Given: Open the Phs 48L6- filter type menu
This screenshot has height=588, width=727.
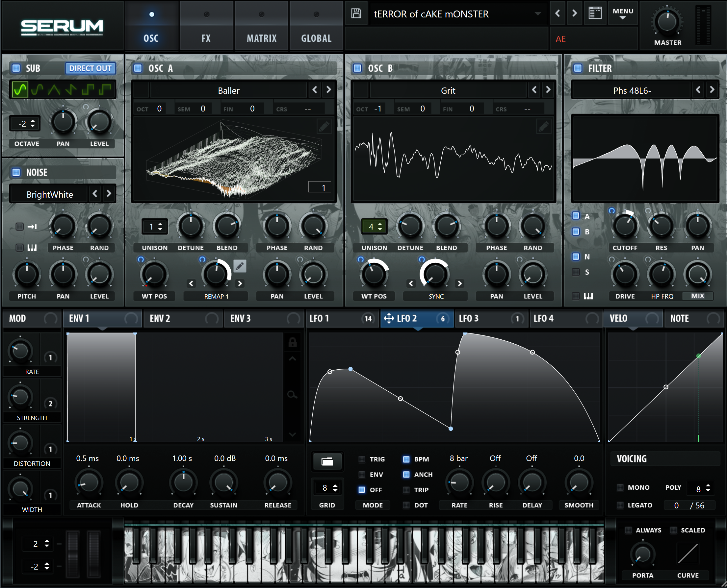Looking at the screenshot, I should pyautogui.click(x=632, y=90).
